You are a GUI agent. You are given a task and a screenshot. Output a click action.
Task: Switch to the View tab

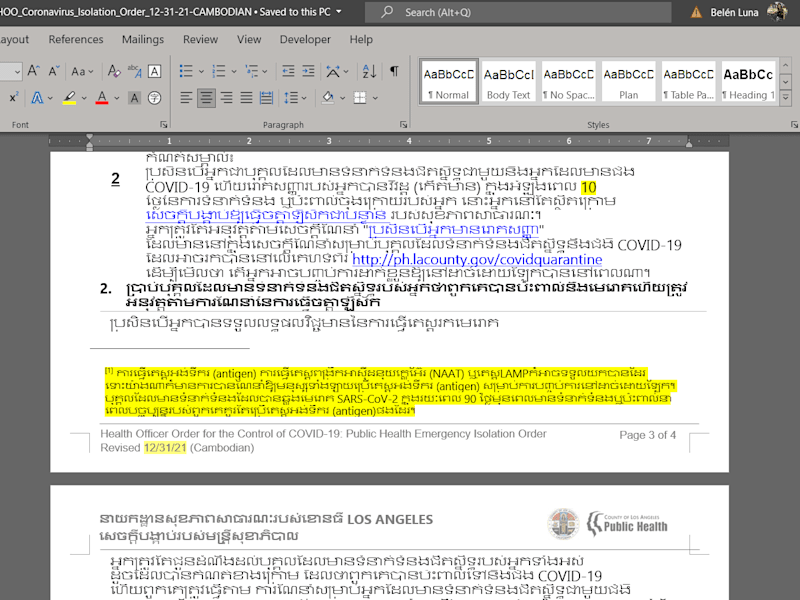pyautogui.click(x=249, y=39)
